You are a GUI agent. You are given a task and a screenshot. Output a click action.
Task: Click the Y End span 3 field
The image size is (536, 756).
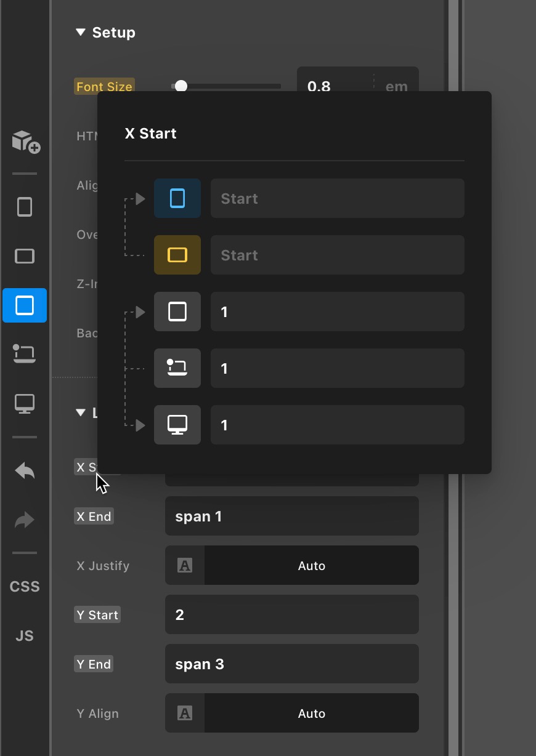[291, 664]
